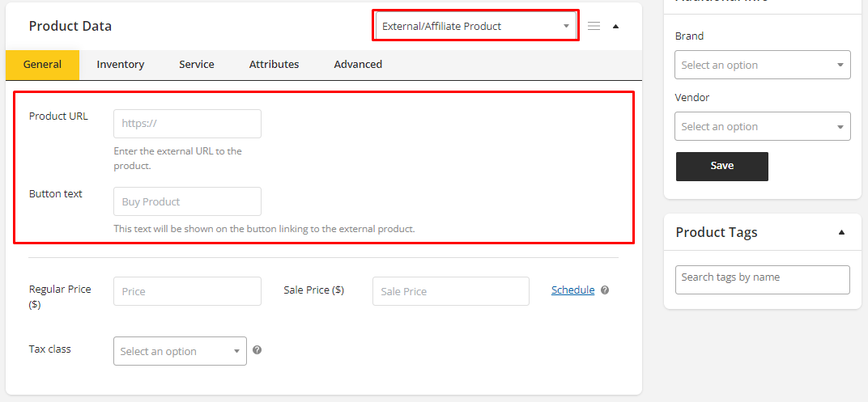Go to the Advanced tab
868x402 pixels.
[358, 65]
